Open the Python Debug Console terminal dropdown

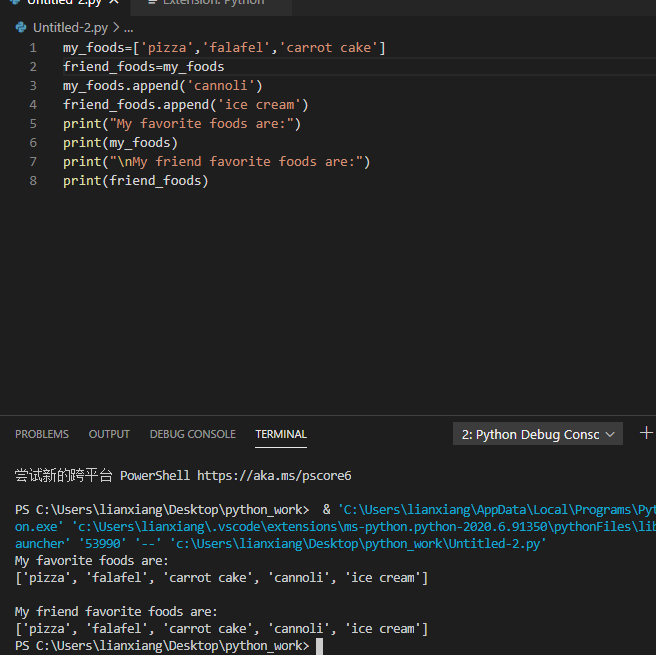tap(538, 434)
